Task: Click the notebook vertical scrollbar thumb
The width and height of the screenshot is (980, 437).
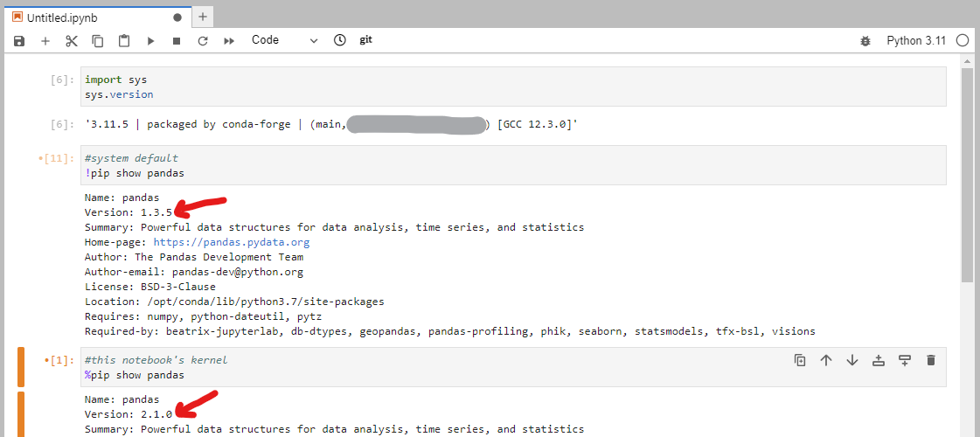Action: (967, 175)
